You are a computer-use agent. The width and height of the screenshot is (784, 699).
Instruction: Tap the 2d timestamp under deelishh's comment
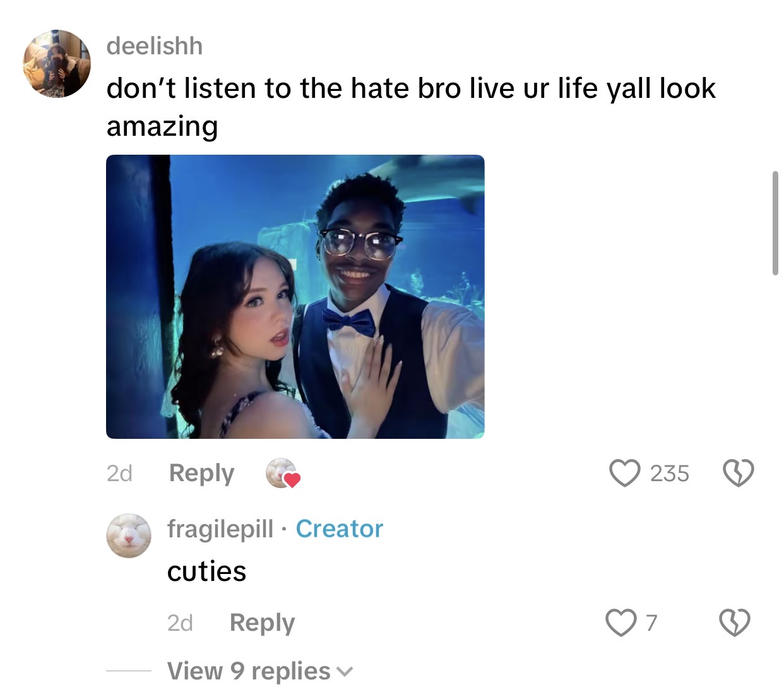click(x=119, y=473)
